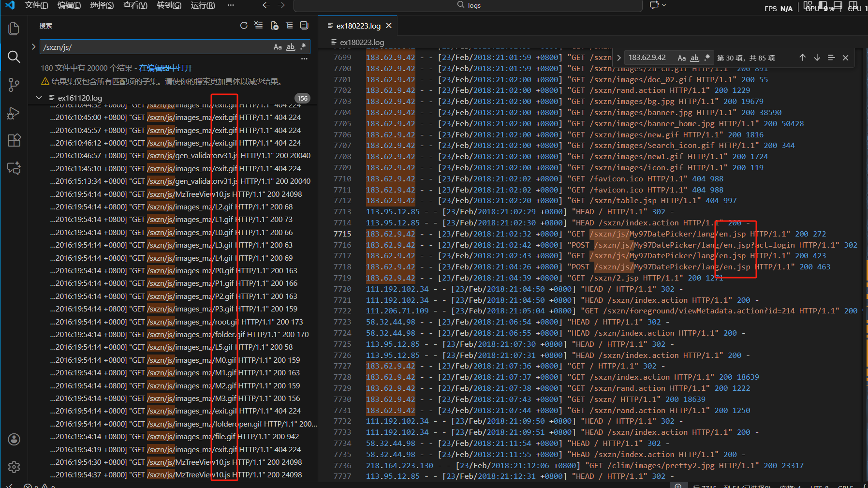Viewport: 868px width, 488px height.
Task: Open the Explorer view in activity bar
Action: [14, 29]
